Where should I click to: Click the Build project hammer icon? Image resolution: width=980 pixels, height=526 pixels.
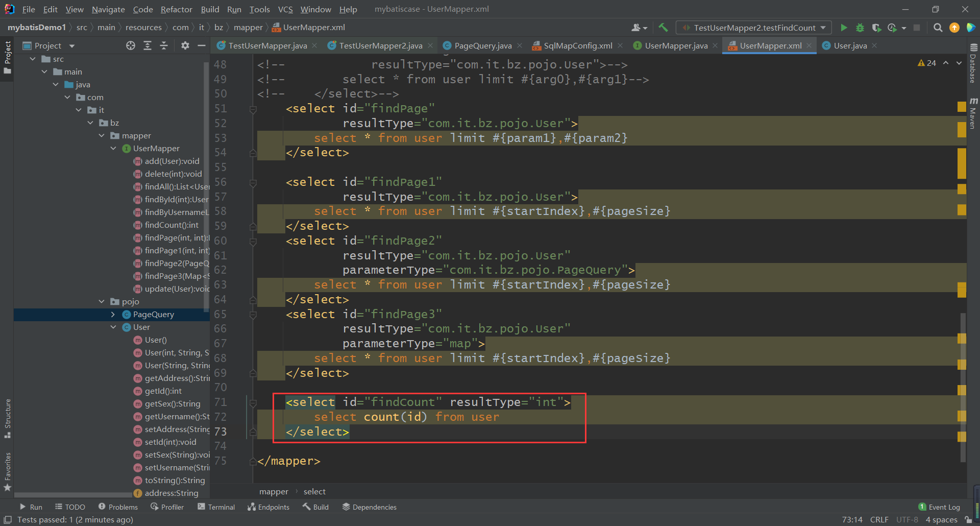[663, 28]
